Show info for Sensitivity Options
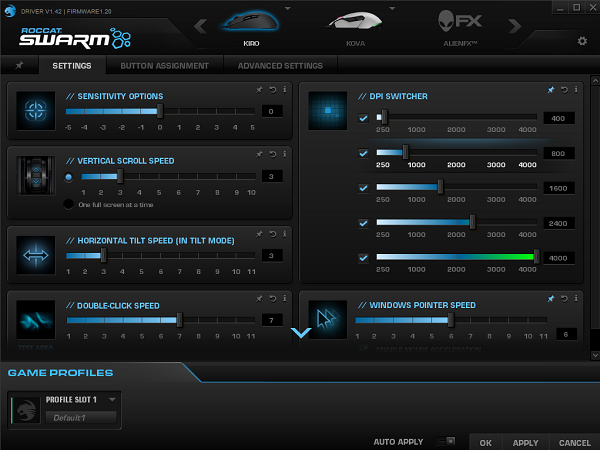 pos(284,89)
